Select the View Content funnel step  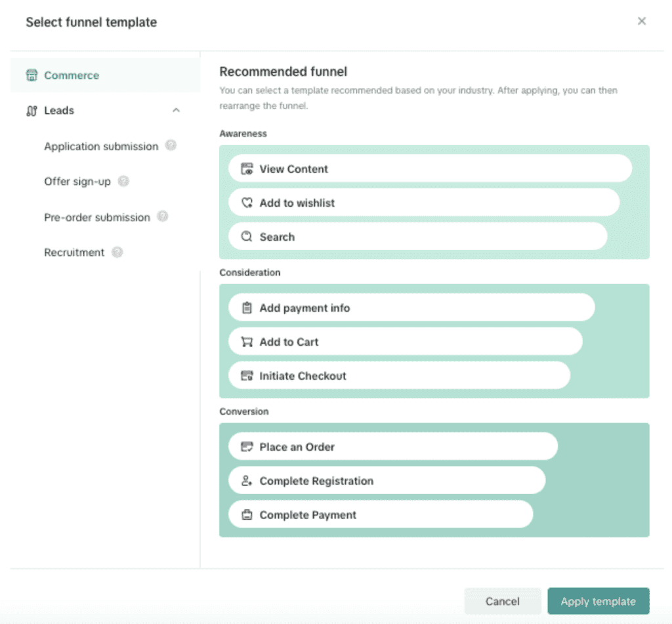430,169
